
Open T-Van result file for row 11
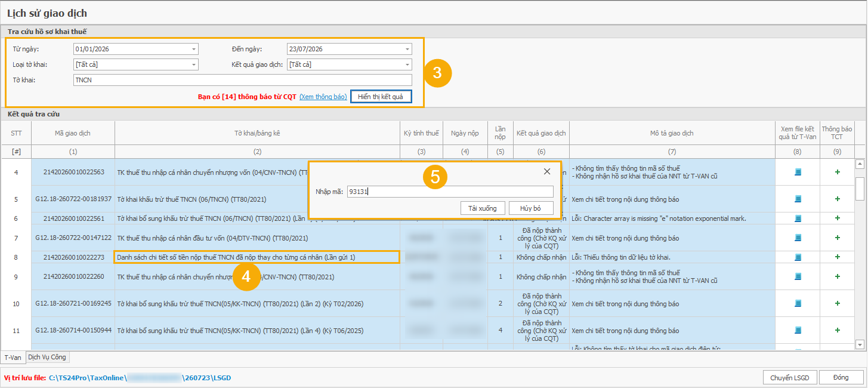798,330
